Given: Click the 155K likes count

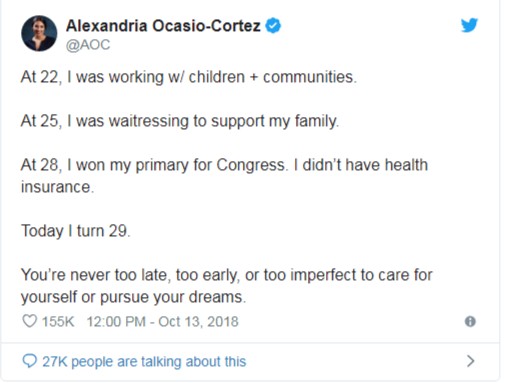Looking at the screenshot, I should [58, 322].
